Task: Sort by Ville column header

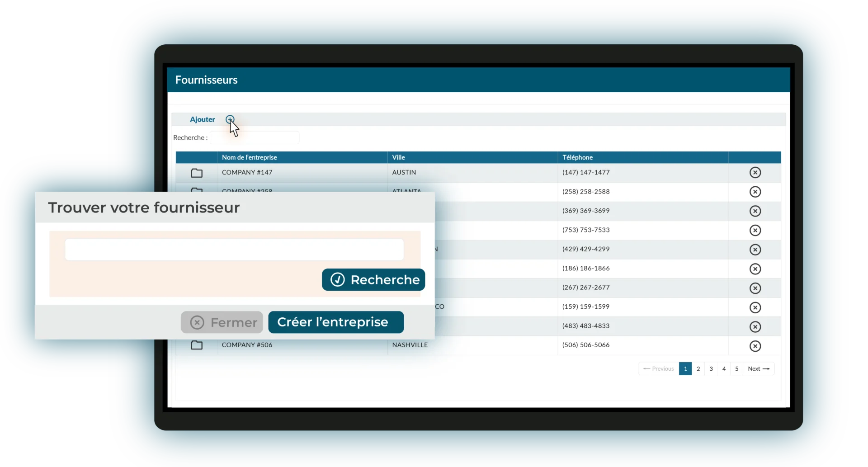Action: coord(472,157)
